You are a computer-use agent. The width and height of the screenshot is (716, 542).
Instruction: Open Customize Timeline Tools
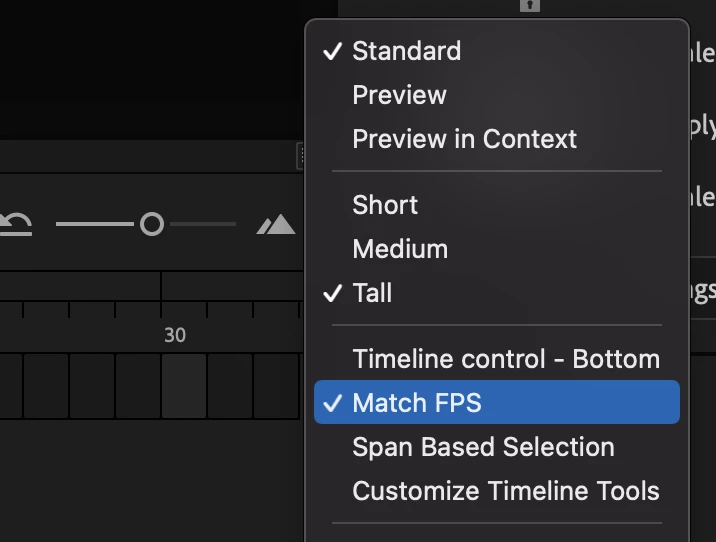pos(506,491)
